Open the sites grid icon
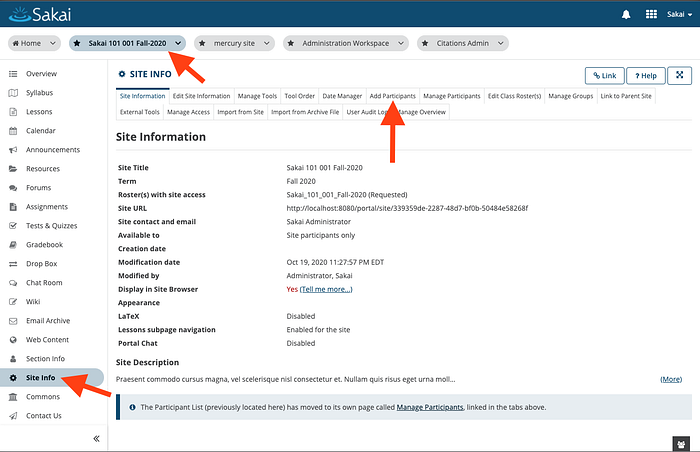This screenshot has width=700, height=452. [651, 14]
